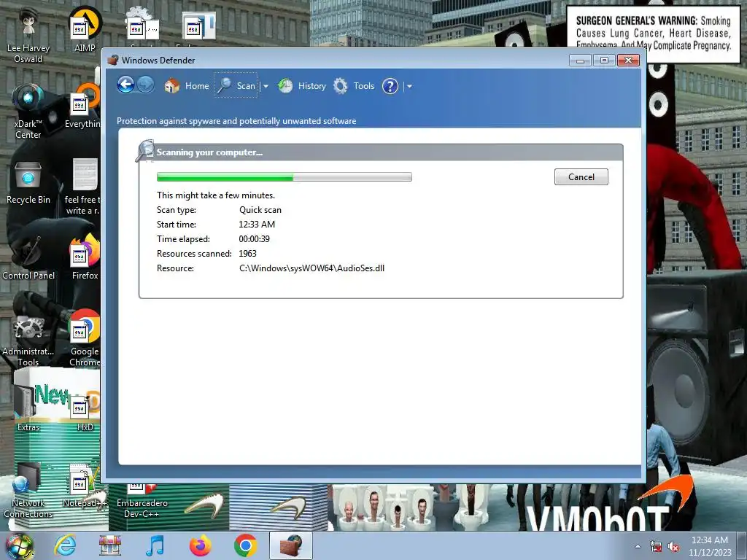Click the 'Resources scanned' count 1963
The image size is (747, 560).
point(248,254)
